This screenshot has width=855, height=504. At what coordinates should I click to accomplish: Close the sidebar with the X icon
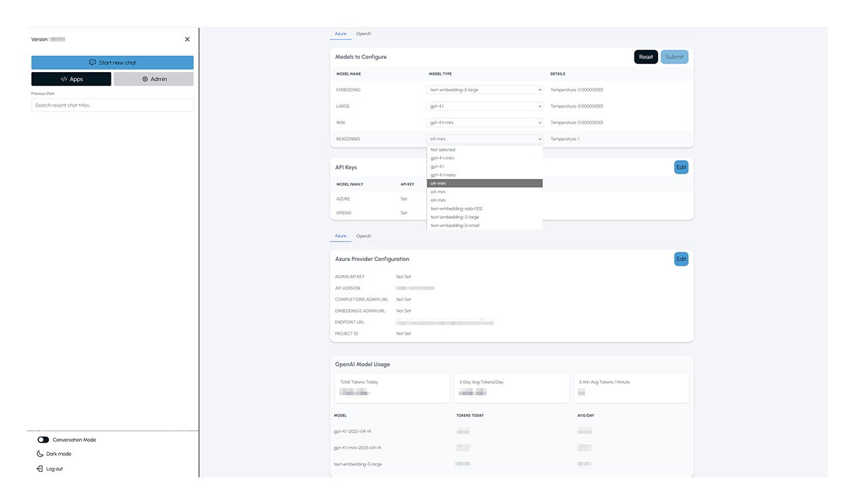click(x=187, y=39)
